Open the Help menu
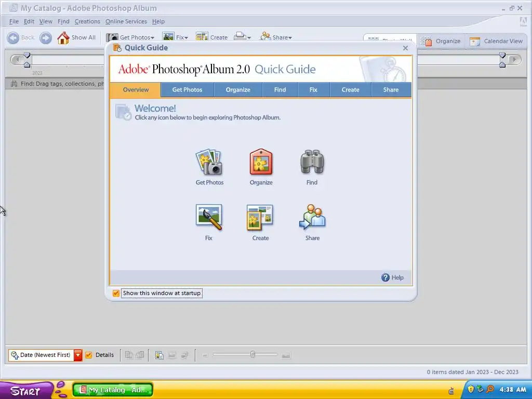The width and height of the screenshot is (532, 399). click(158, 21)
